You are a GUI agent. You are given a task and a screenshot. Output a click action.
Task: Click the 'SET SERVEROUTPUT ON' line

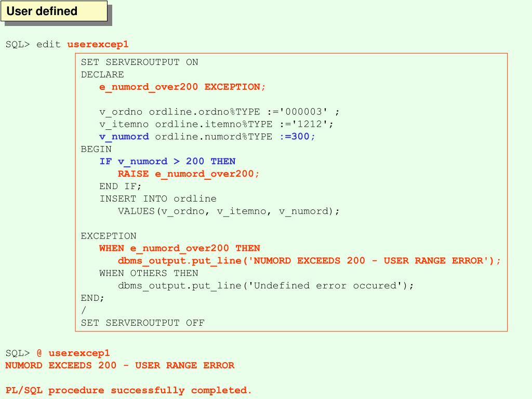[x=139, y=62]
